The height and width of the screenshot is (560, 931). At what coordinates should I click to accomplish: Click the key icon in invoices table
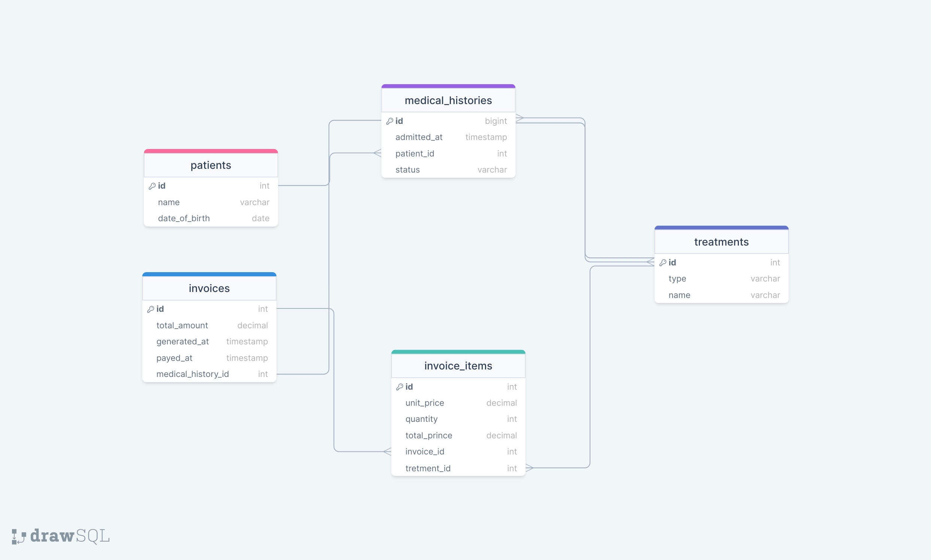151,309
